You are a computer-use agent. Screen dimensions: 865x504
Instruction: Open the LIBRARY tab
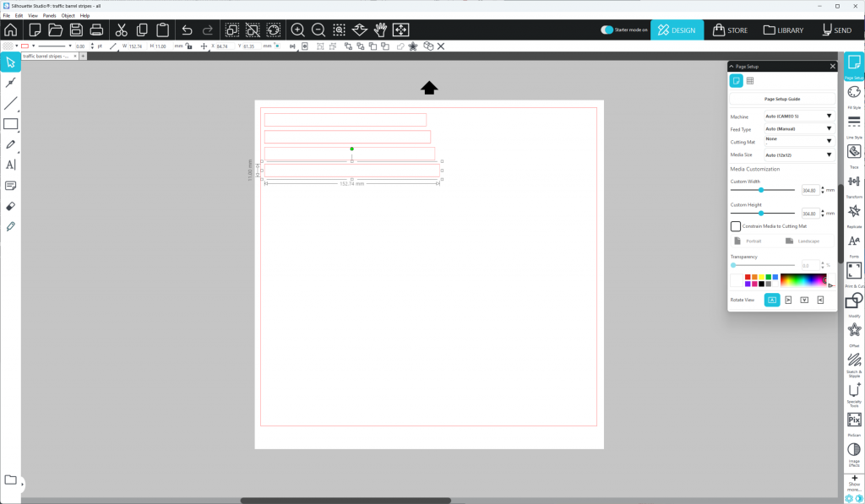[783, 30]
